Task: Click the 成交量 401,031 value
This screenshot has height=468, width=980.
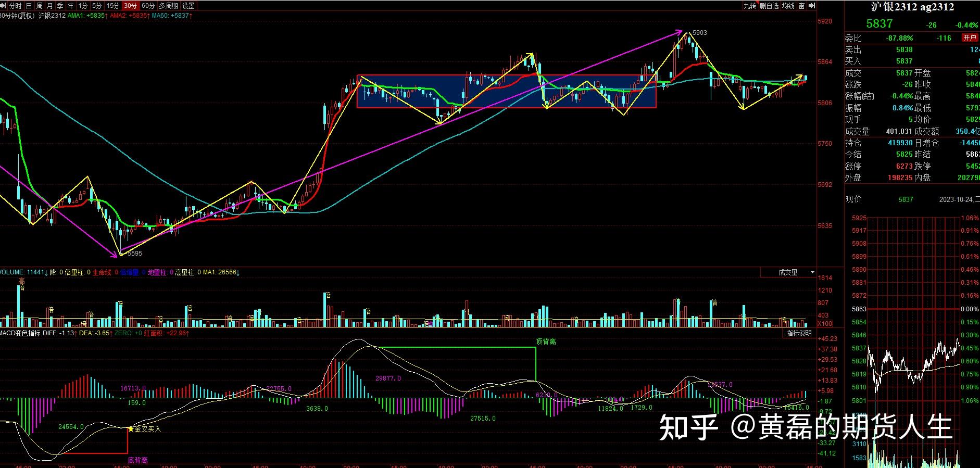Action: (899, 131)
